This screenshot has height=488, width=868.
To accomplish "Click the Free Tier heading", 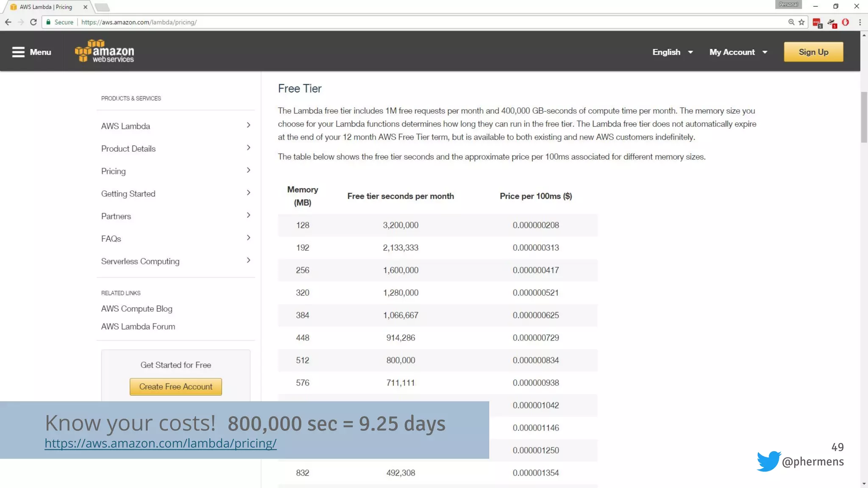I will [300, 89].
